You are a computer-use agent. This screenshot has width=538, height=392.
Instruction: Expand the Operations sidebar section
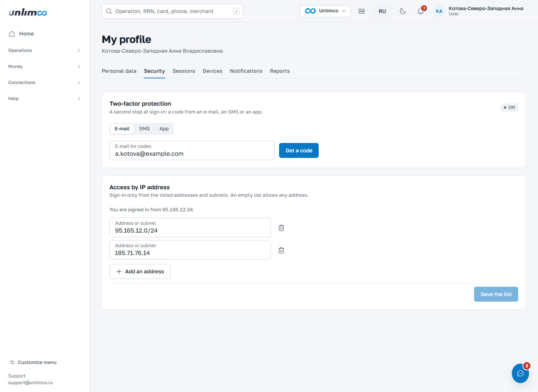click(44, 50)
